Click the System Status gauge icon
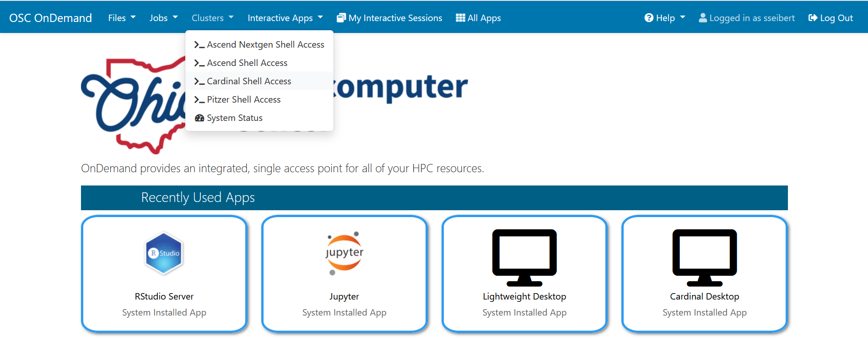Screen dimensions: 868x338 (199, 118)
